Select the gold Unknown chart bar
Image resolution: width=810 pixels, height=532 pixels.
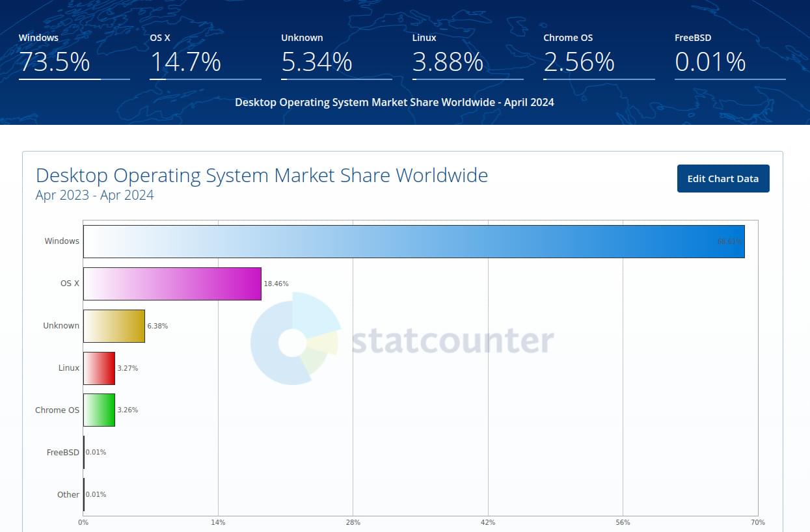114,326
